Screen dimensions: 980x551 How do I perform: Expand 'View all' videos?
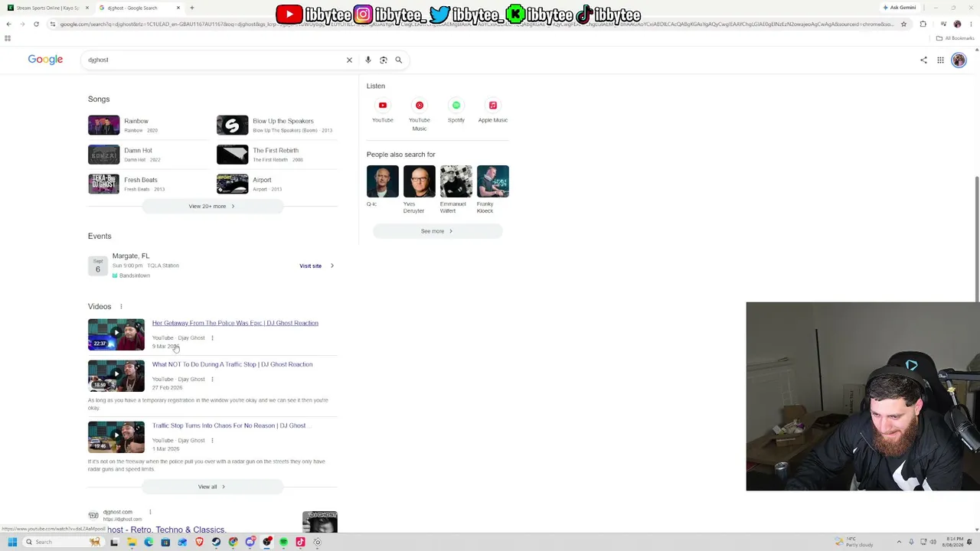click(x=212, y=487)
